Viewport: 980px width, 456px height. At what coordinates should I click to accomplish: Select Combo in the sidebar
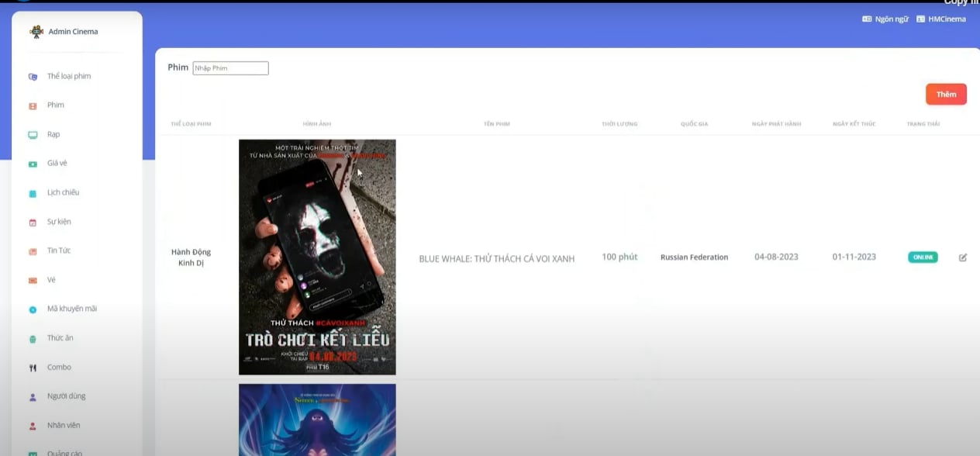tap(59, 367)
